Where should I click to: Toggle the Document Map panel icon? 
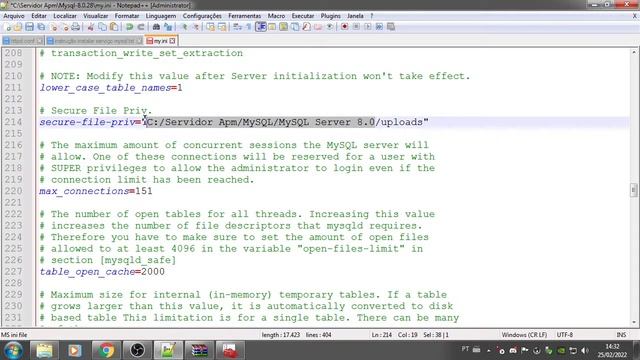click(x=283, y=27)
